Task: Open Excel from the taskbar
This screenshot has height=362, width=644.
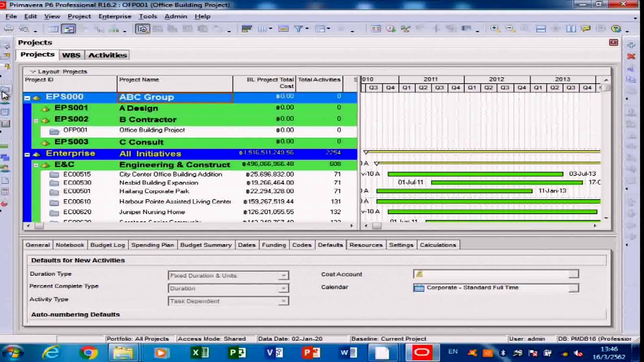Action: [x=200, y=353]
